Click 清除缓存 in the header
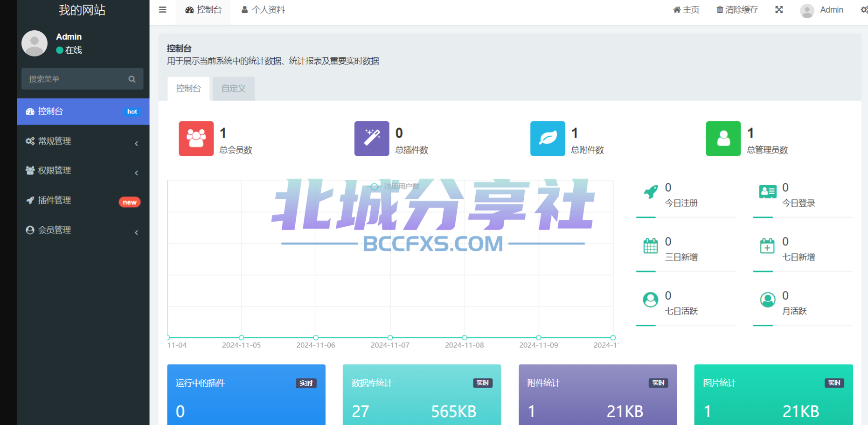Image resolution: width=868 pixels, height=425 pixels. click(x=737, y=10)
